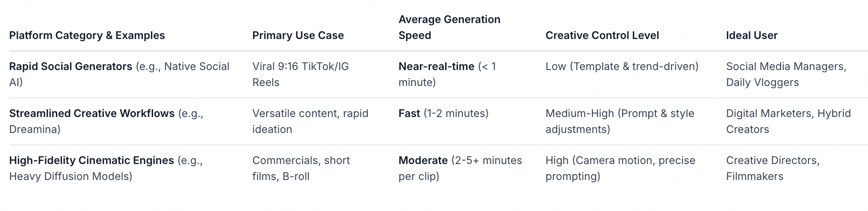Click the Average Generation Speed header
The height and width of the screenshot is (211, 868).
point(449,27)
